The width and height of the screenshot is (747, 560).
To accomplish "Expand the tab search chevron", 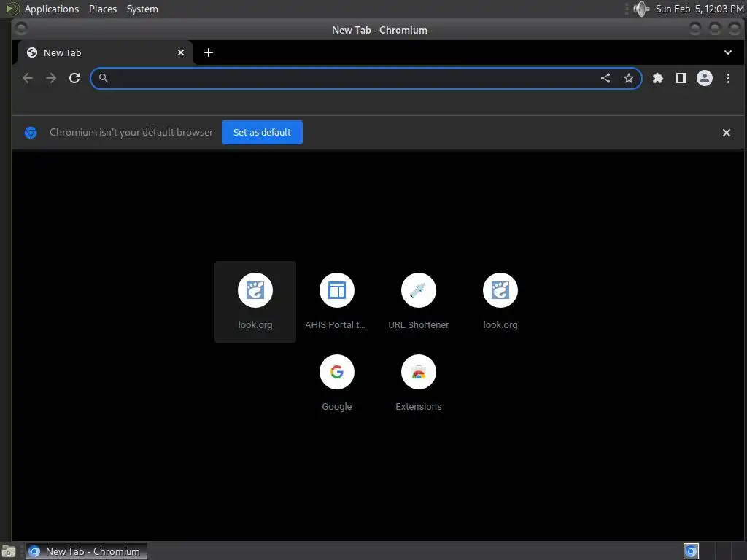I will [x=728, y=52].
